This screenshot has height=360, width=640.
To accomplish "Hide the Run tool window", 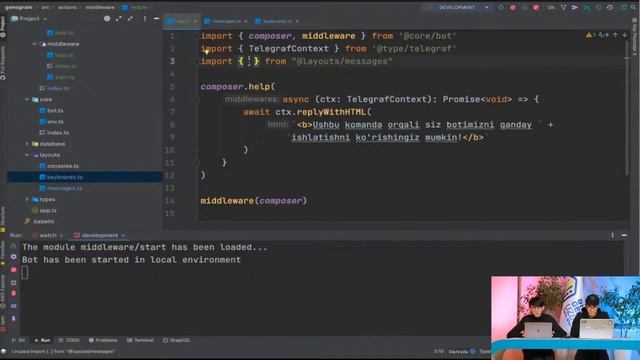I will pos(624,236).
